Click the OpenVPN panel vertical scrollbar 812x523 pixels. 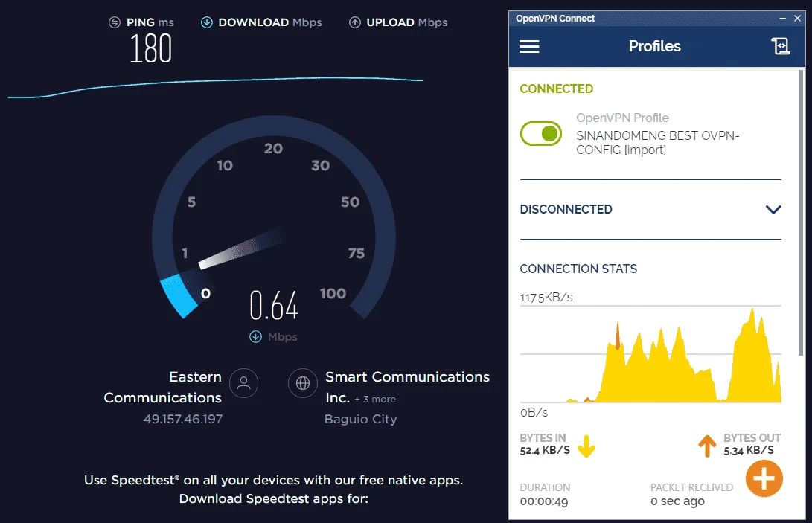pos(801,212)
